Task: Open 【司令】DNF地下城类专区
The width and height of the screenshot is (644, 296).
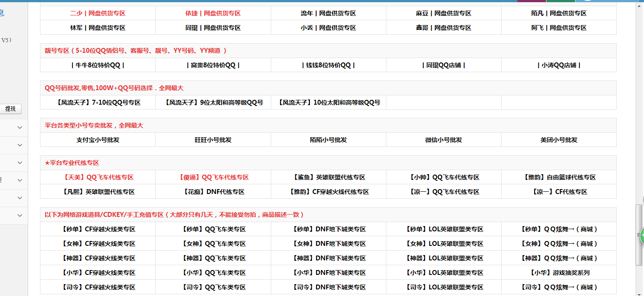Action: (328, 287)
